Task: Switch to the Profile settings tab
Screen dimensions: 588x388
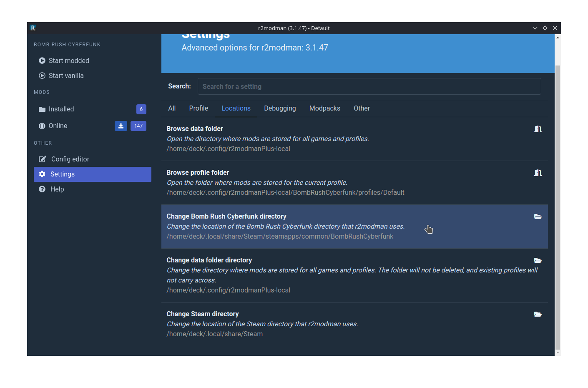Action: coord(199,108)
